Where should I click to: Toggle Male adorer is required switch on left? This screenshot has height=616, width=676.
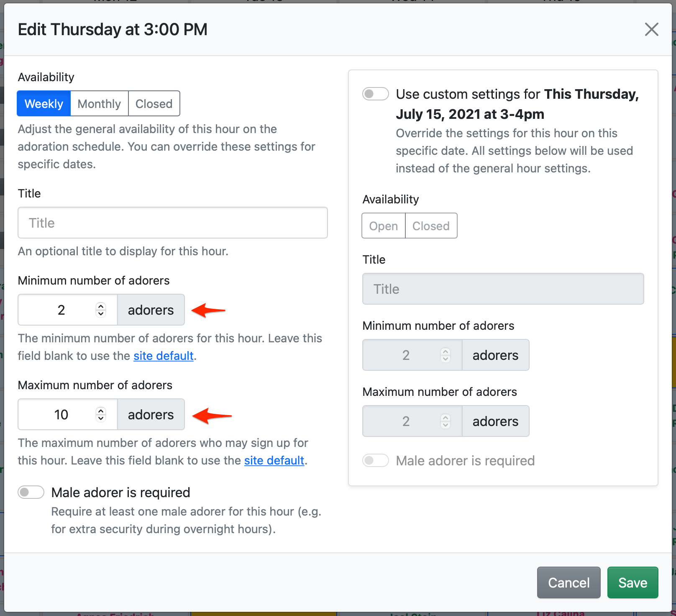(31, 493)
